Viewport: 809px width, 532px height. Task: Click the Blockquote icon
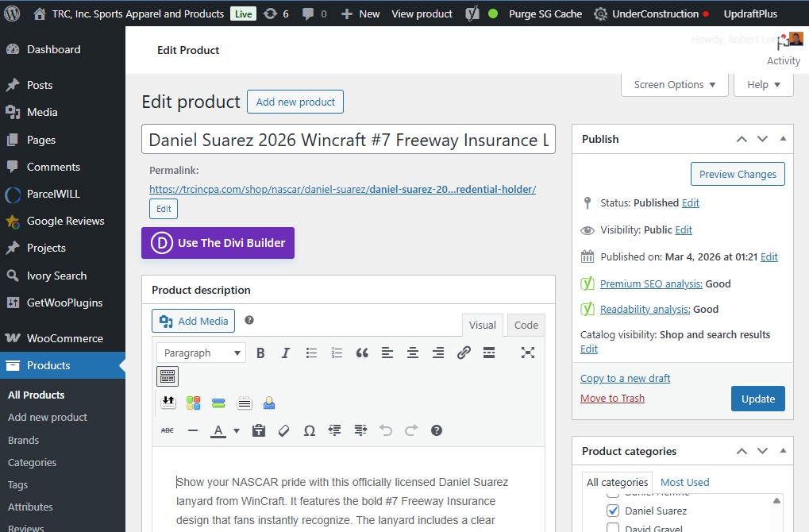tap(362, 353)
